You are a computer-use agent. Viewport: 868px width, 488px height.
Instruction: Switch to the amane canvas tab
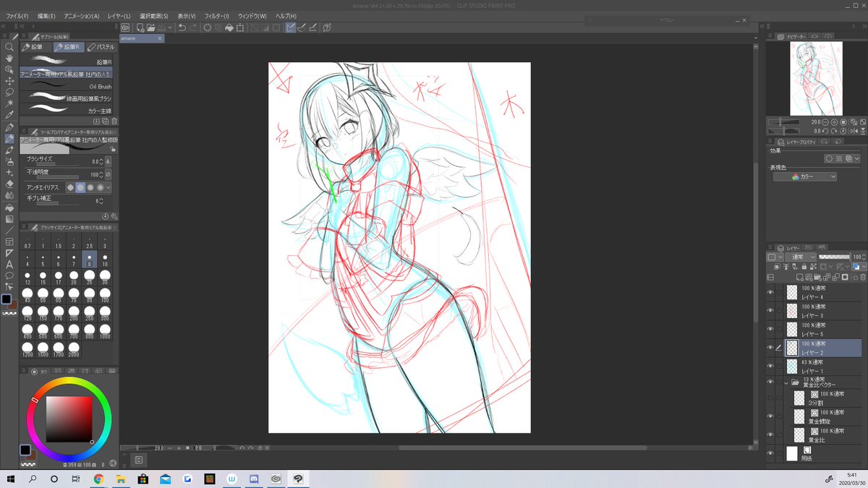142,38
